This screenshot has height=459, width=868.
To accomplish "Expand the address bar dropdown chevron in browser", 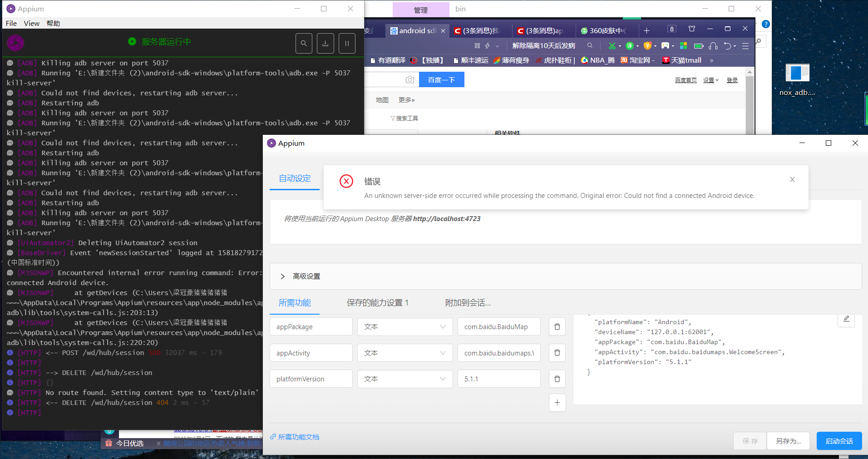I will [x=497, y=46].
